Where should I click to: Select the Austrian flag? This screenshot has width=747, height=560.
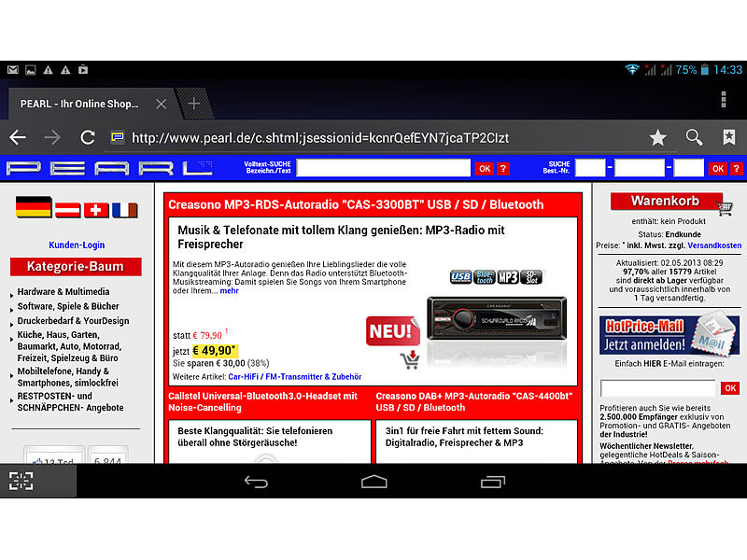[67, 210]
